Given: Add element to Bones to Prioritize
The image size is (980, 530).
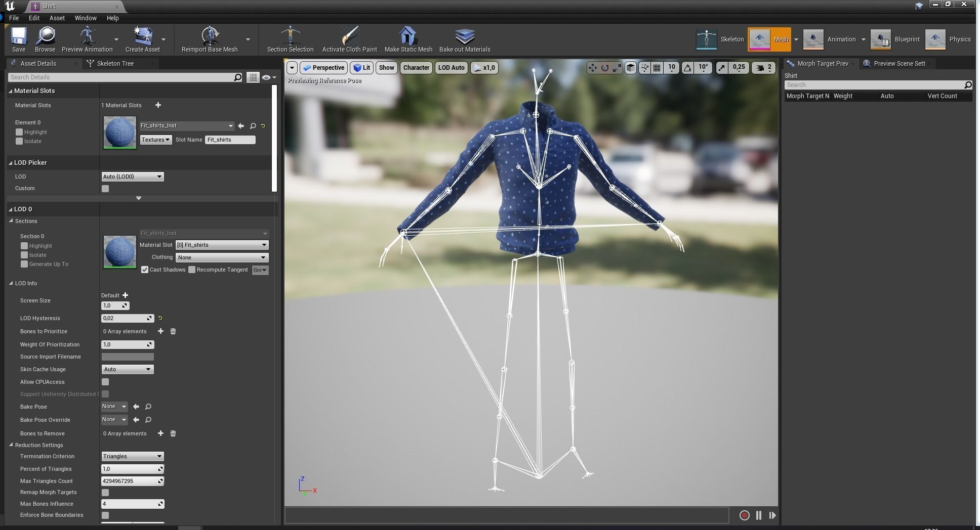Looking at the screenshot, I should click(160, 331).
